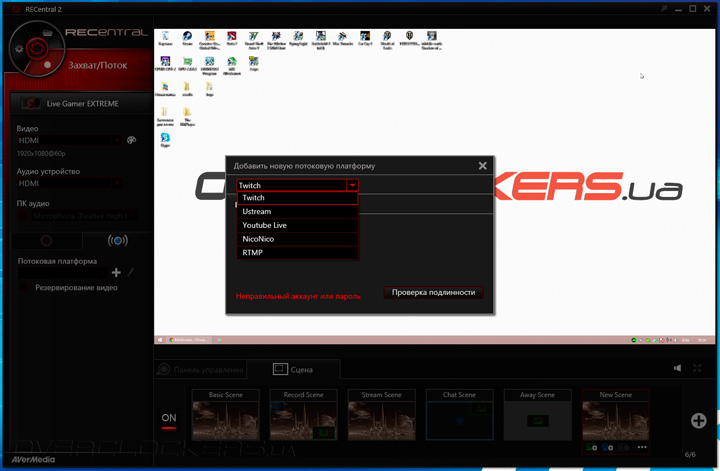The height and width of the screenshot is (471, 720).
Task: Switch to the stream broadcast mode icon
Action: 118,240
